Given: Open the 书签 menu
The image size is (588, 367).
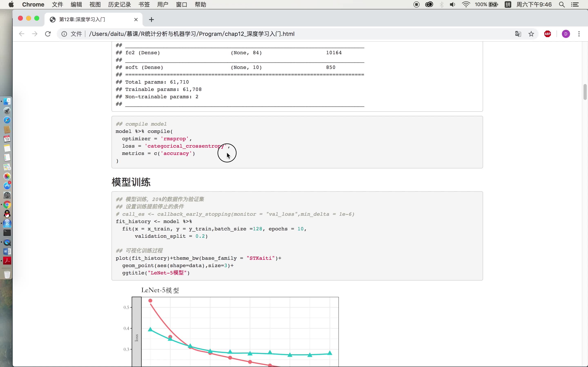Looking at the screenshot, I should click(144, 5).
